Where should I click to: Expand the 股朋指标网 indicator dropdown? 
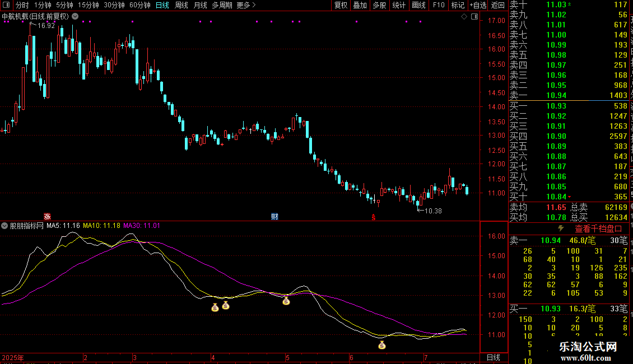(x=4, y=226)
